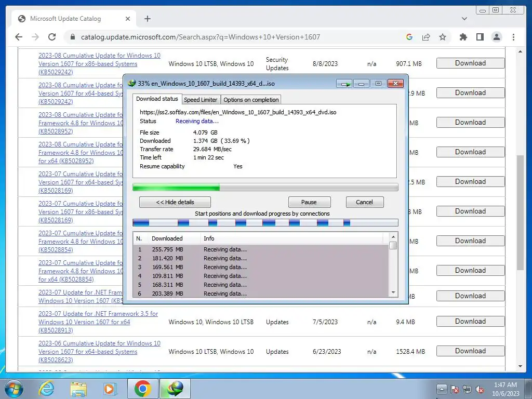The image size is (532, 399).
Task: Select connection row with 255.795 MB
Action: [x=261, y=249]
